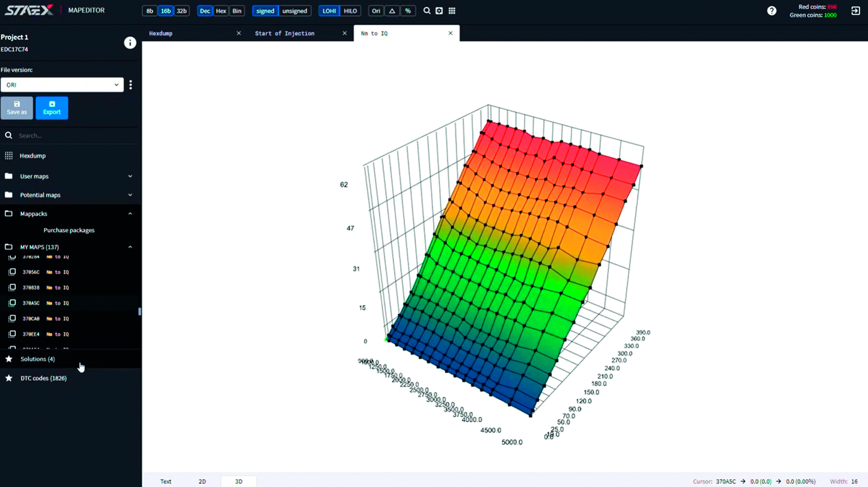Close the Start of Injection tab
This screenshot has height=487, width=868.
coord(344,33)
